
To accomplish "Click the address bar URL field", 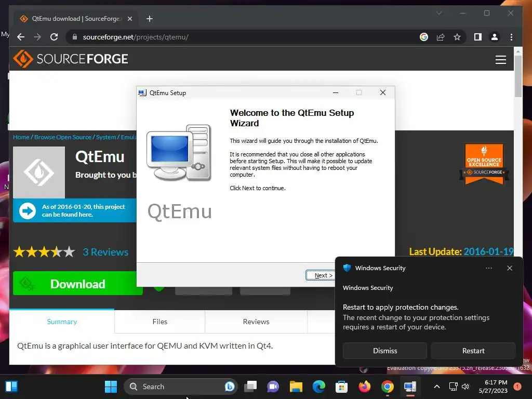I will 244,37.
